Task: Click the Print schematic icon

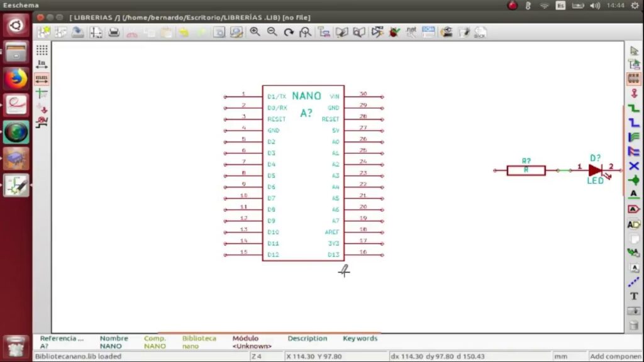Action: (114, 32)
